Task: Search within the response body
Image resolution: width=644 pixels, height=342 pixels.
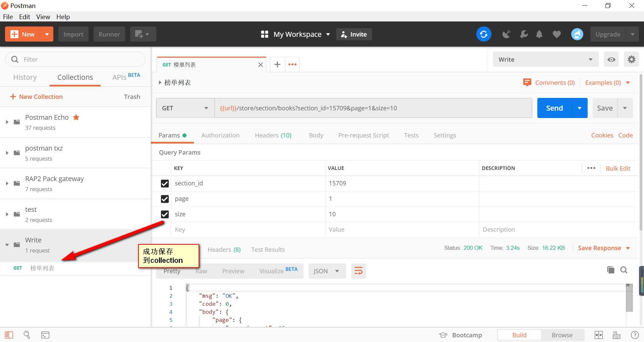Action: [624, 270]
